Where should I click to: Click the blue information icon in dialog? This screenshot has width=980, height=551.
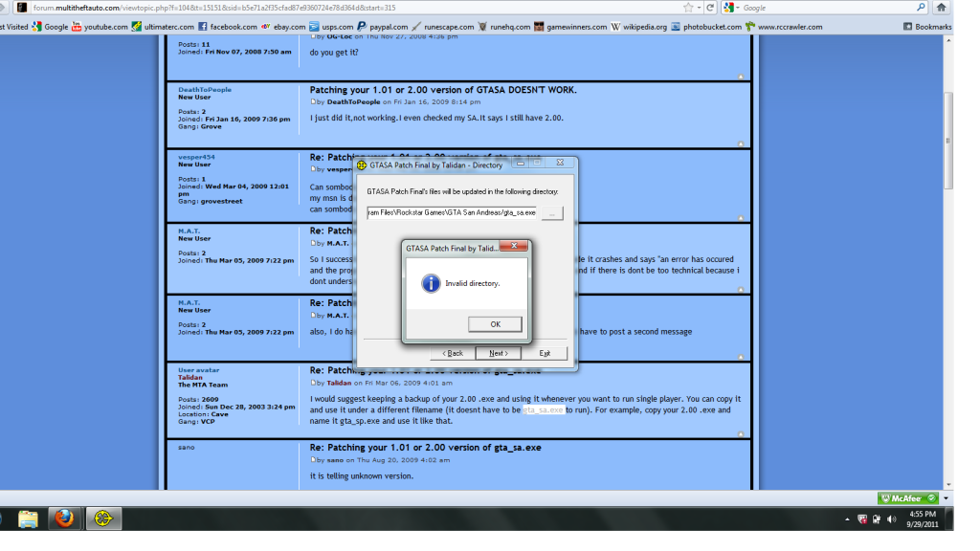(x=431, y=283)
